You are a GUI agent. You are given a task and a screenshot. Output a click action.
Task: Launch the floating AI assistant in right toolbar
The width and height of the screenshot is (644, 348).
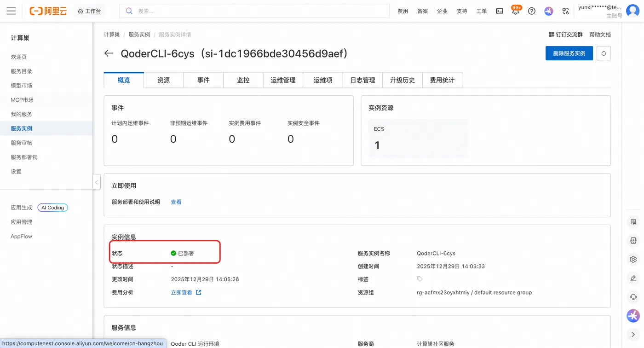pyautogui.click(x=633, y=316)
